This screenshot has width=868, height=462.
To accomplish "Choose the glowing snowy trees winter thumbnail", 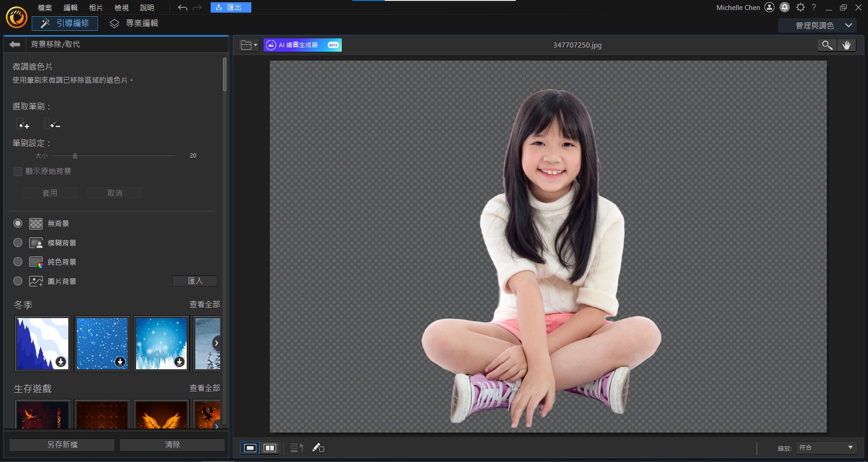I will click(161, 343).
